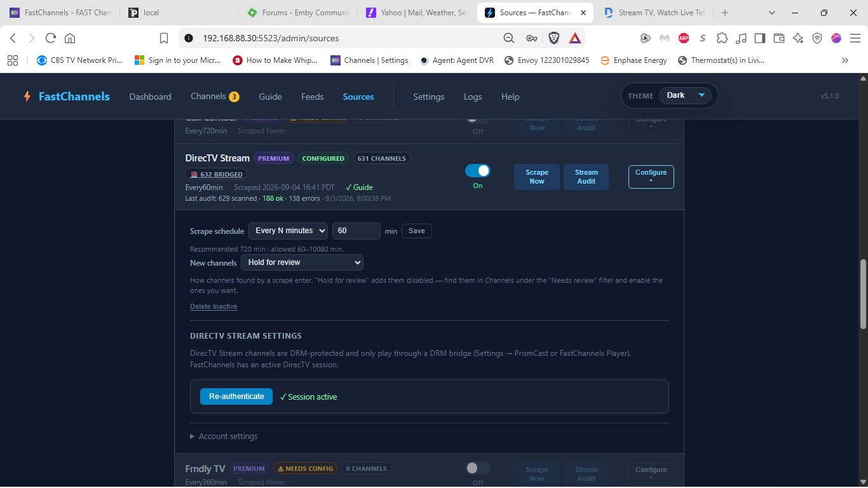868x488 pixels.
Task: Open new browser tab with plus icon
Action: tap(725, 13)
